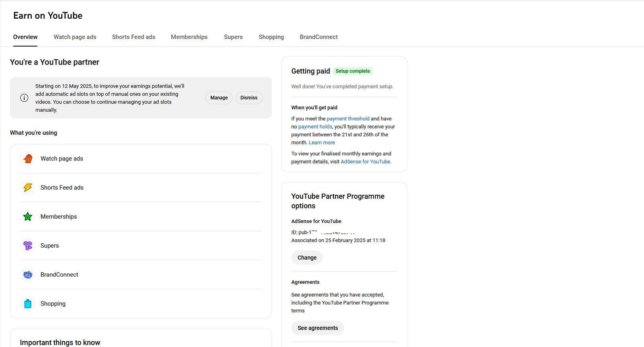Screen dimensions: 644x347
Task: Select the BrandConnect row in the list
Action: pyautogui.click(x=141, y=275)
